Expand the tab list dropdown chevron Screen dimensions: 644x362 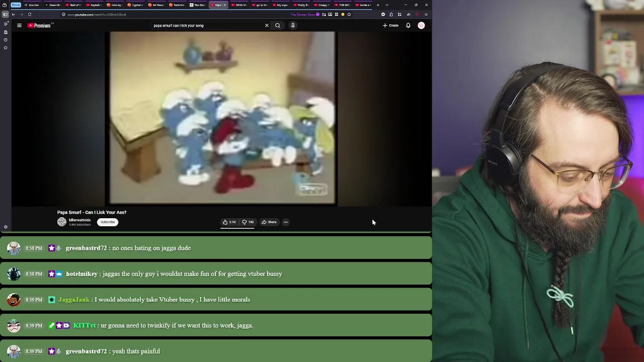point(387,5)
